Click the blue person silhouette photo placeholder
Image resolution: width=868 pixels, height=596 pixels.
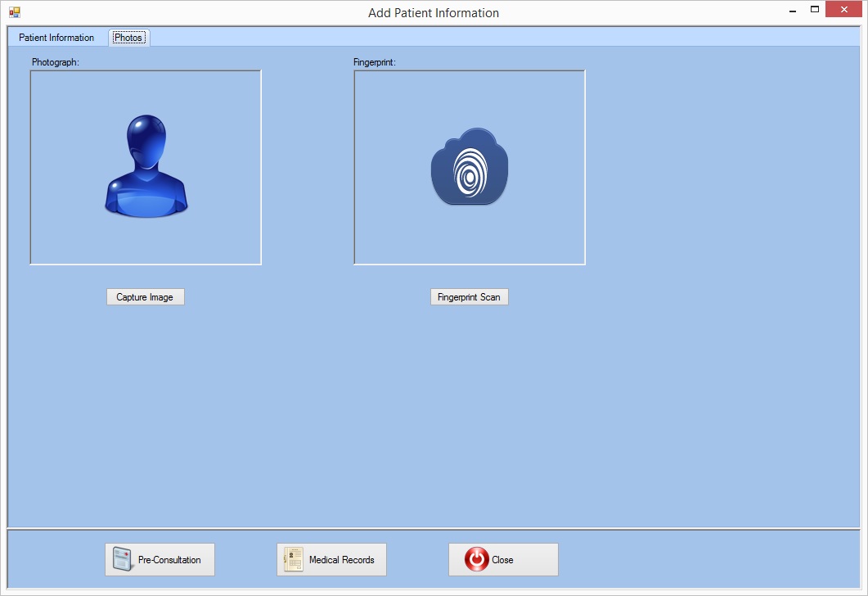point(146,167)
